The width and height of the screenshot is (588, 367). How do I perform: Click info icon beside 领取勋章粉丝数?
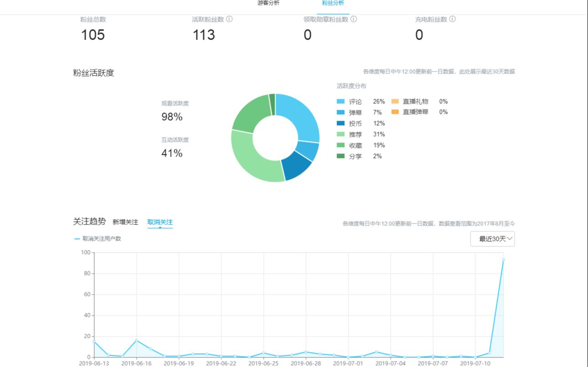tap(353, 19)
